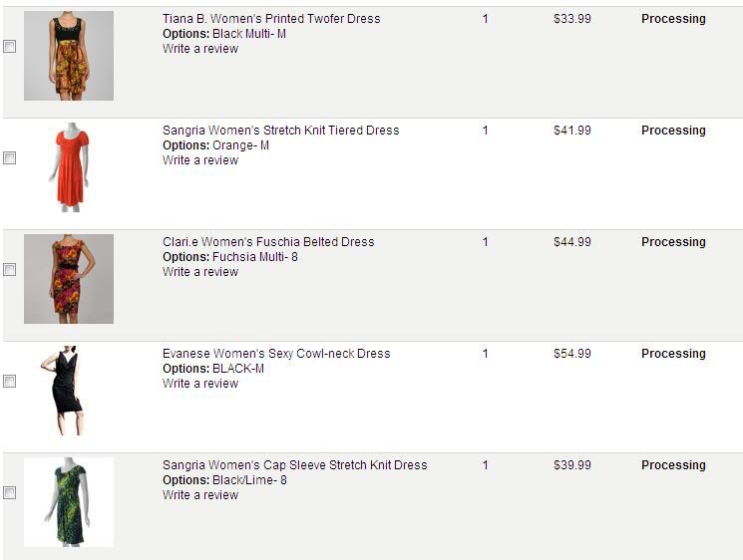Select the checkbox next to Sangria Stretch Knit Tiered Dress

tap(10, 158)
